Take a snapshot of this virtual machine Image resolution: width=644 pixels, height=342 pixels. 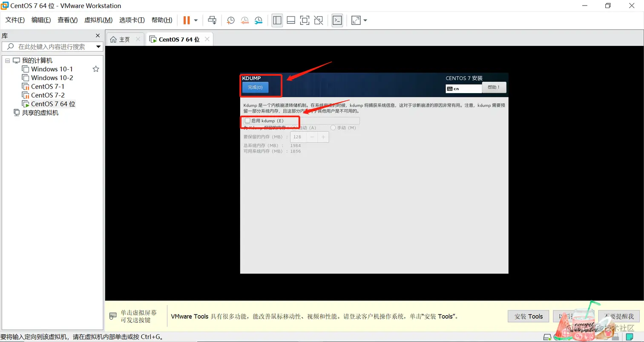230,20
